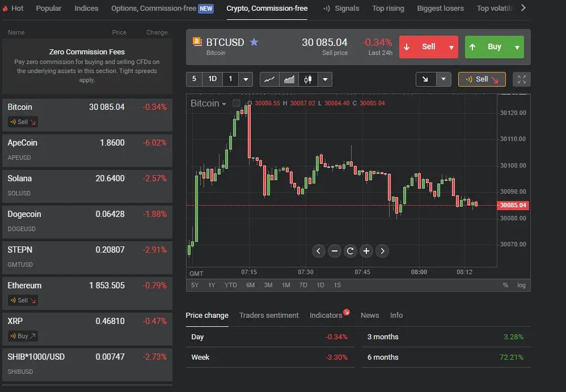Open chart type dropdown arrow

(325, 79)
